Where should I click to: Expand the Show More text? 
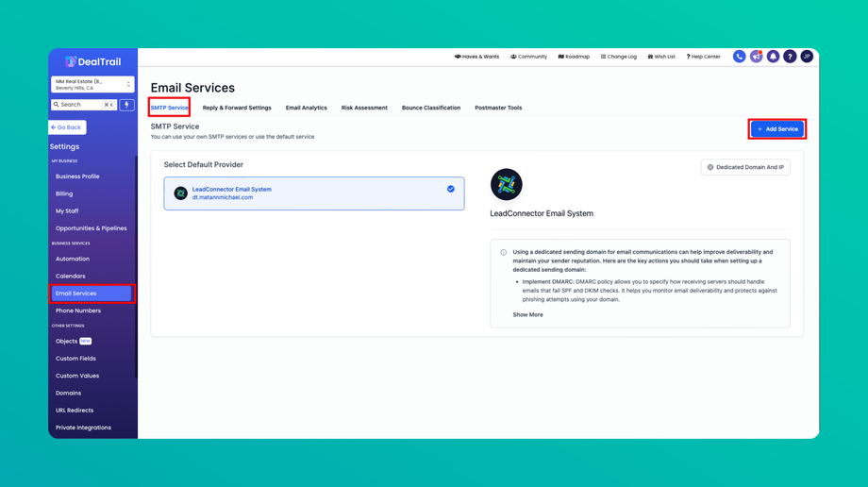point(527,314)
